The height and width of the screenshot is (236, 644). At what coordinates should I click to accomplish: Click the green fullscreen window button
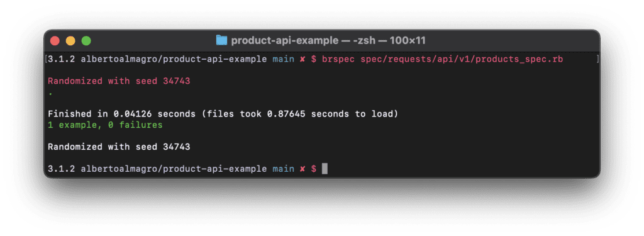[x=86, y=41]
